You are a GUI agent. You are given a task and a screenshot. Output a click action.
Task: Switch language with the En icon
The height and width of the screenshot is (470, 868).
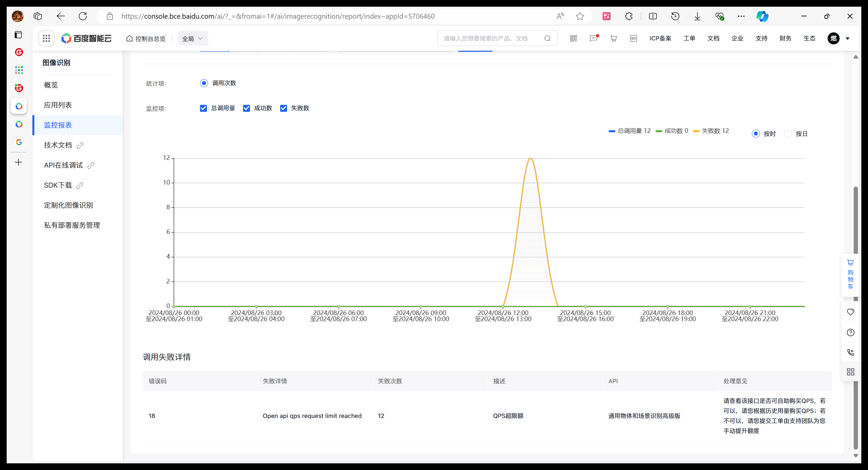coord(634,38)
